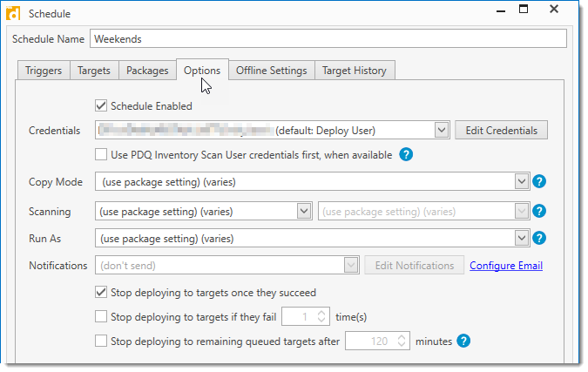Switch to the Triggers tab
The width and height of the screenshot is (588, 372).
tap(43, 71)
